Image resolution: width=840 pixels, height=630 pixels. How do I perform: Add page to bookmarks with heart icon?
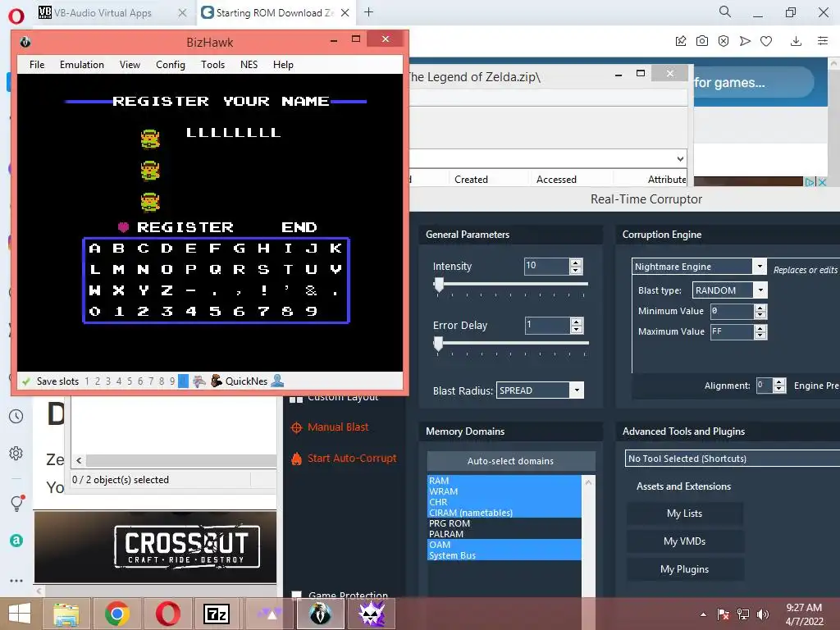[766, 41]
